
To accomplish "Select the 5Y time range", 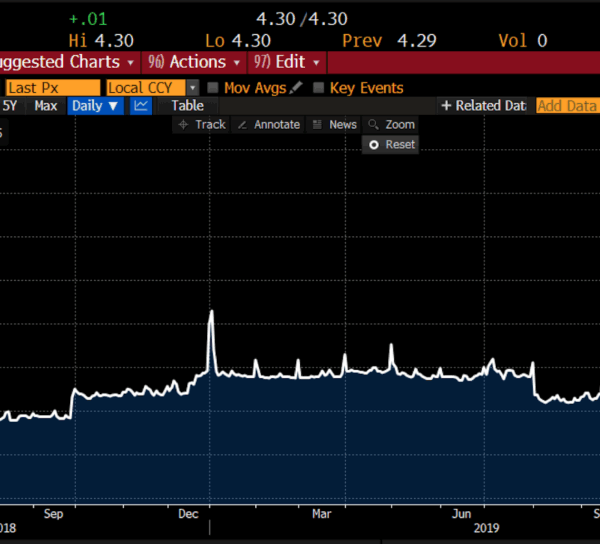I will tap(10, 106).
